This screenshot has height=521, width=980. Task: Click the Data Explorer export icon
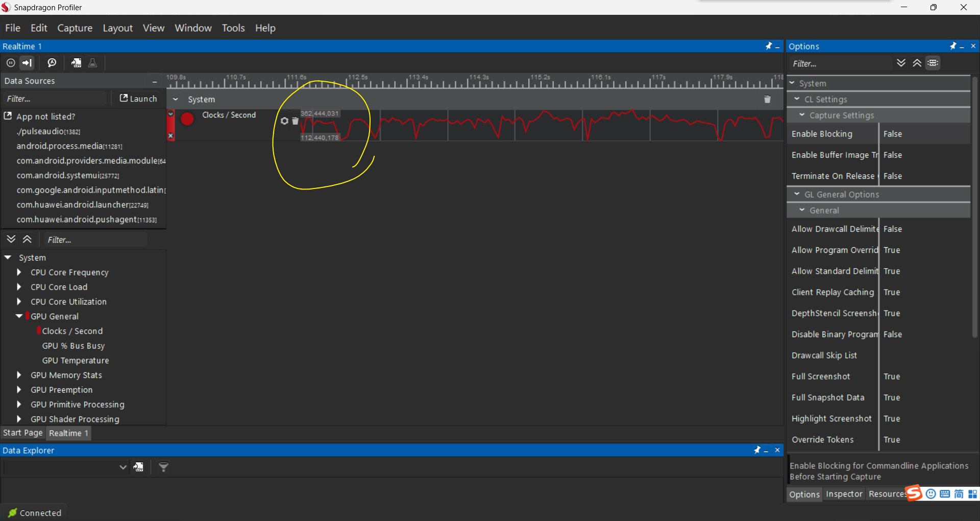pos(138,467)
